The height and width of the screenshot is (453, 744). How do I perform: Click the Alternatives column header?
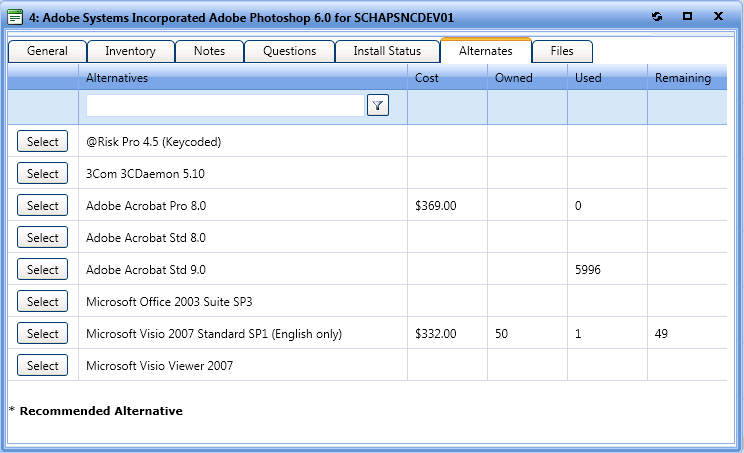[243, 77]
